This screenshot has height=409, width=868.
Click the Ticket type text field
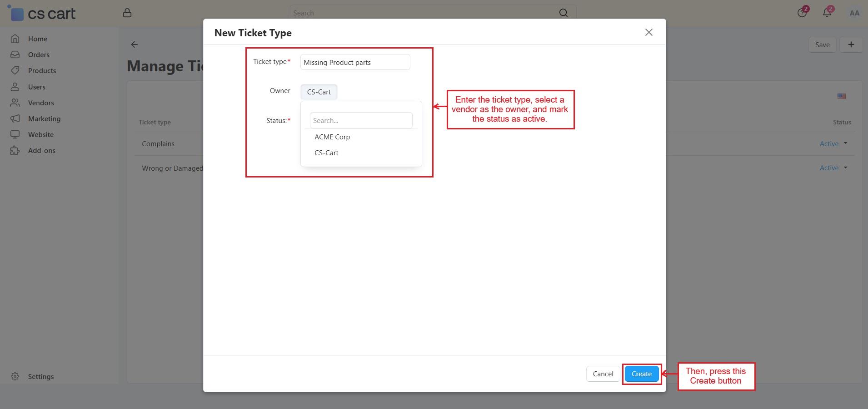(x=355, y=62)
